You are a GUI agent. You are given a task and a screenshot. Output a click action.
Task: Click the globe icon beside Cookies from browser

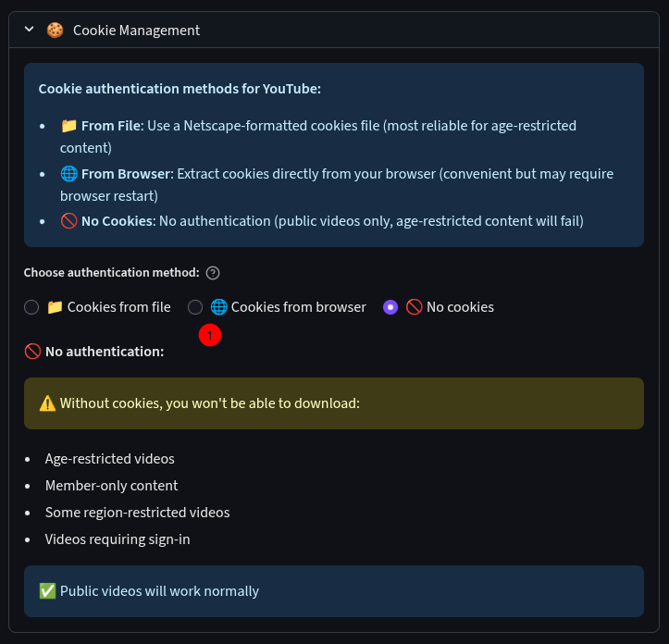(x=219, y=307)
